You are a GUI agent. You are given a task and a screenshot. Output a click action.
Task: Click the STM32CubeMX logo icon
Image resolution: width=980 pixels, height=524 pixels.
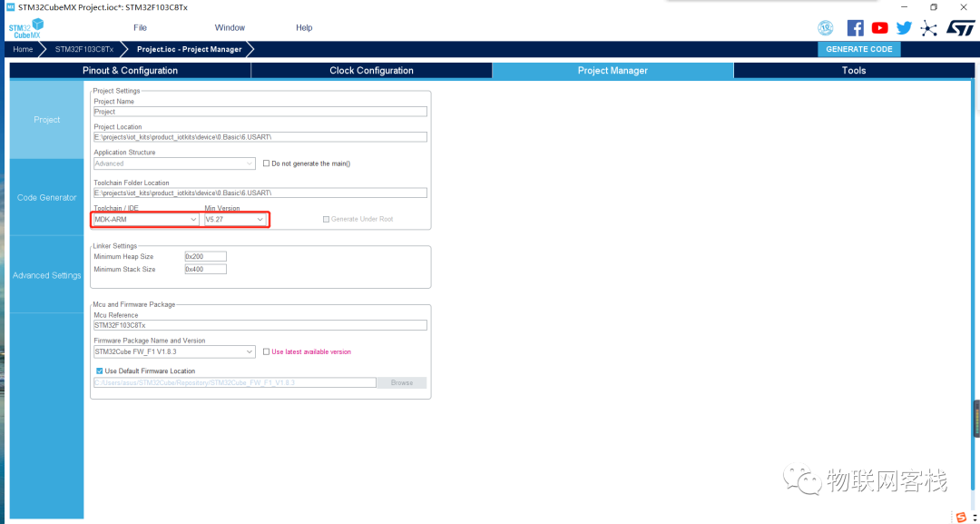coord(26,28)
